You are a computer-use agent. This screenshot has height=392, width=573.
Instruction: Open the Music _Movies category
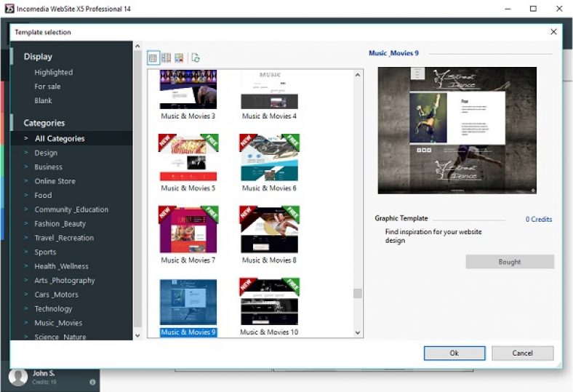click(x=58, y=323)
